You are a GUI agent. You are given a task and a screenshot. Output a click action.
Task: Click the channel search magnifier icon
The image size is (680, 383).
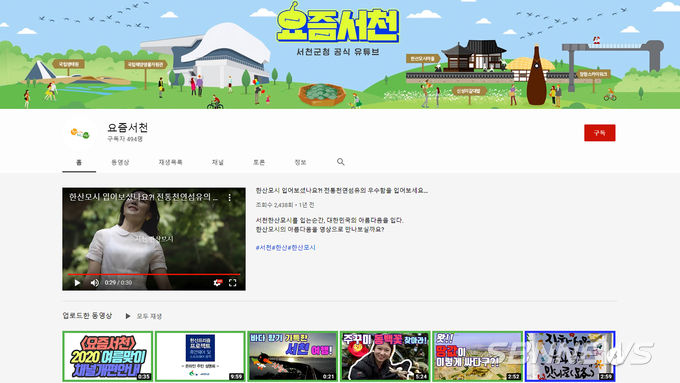pos(340,162)
